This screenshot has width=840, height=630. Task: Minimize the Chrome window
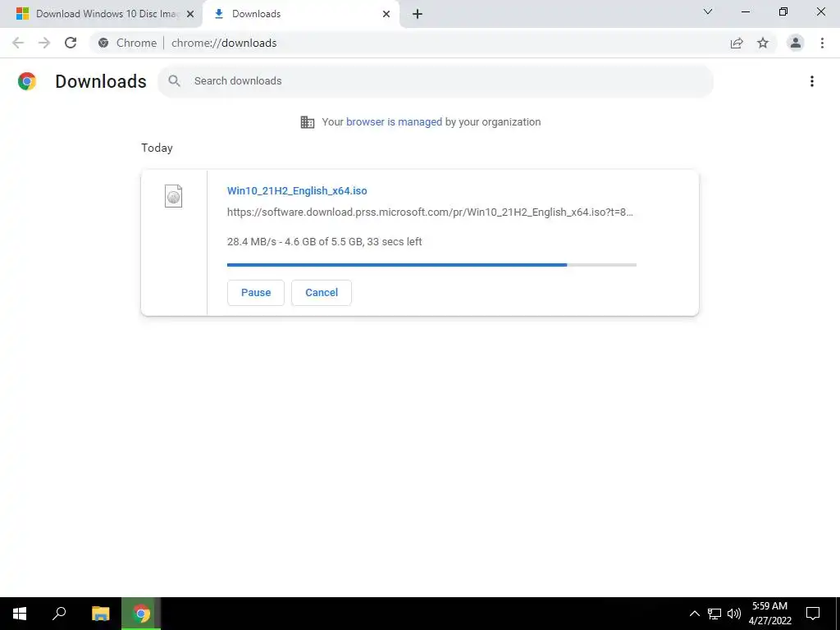point(746,11)
